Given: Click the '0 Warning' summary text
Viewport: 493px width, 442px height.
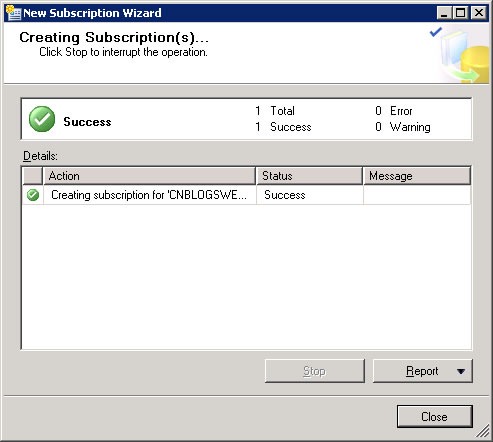Looking at the screenshot, I should (403, 127).
